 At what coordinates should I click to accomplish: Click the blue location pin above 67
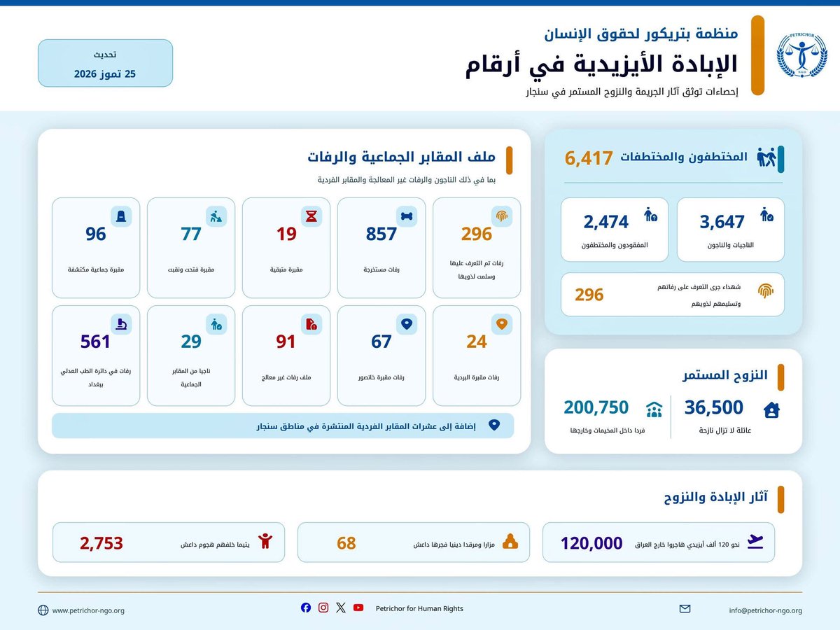tap(407, 324)
